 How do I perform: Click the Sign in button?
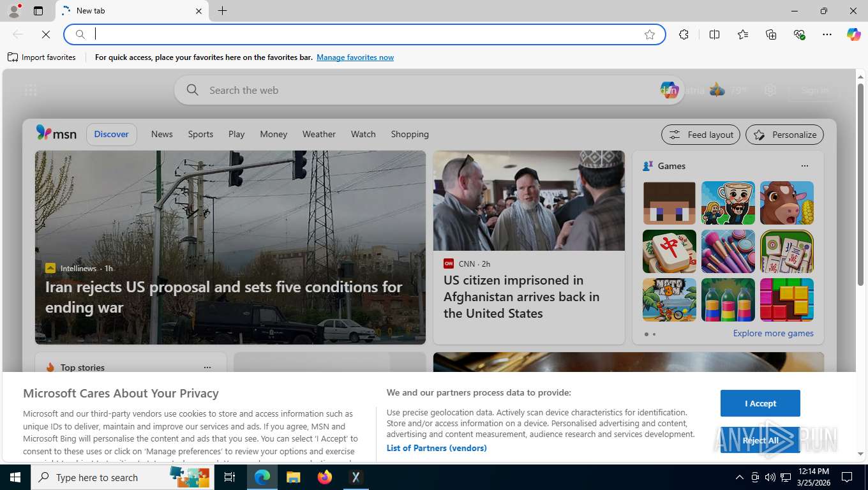click(815, 90)
